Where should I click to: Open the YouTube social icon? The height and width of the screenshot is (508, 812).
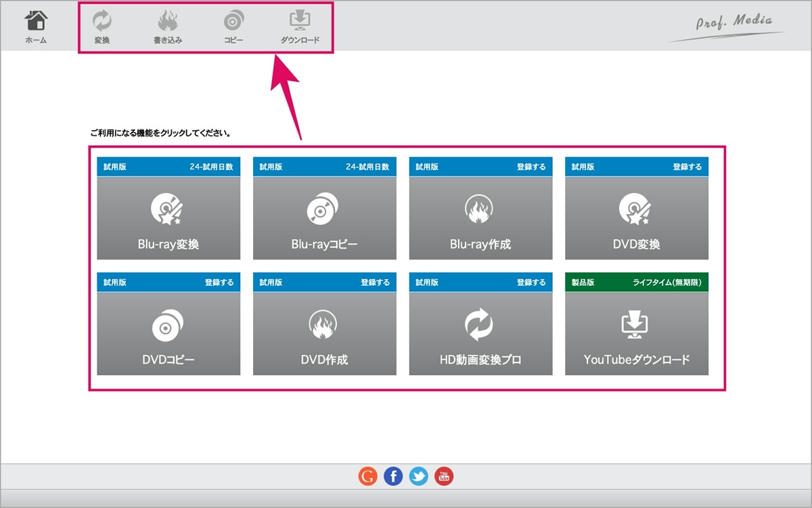click(x=445, y=476)
